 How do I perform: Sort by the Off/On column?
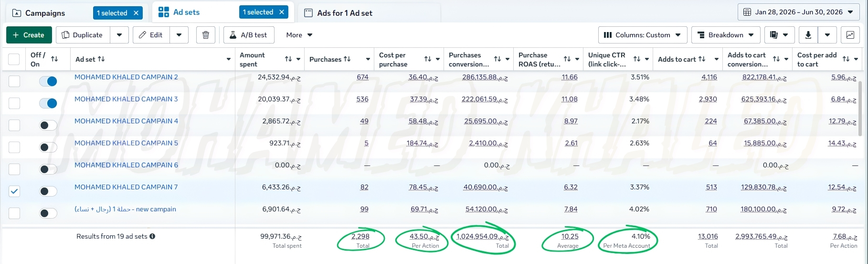click(54, 59)
